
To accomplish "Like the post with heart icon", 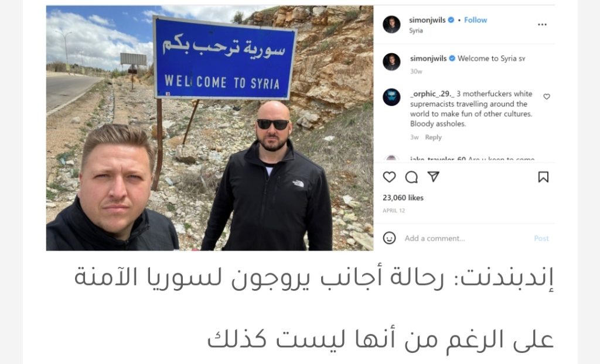I will [x=389, y=177].
